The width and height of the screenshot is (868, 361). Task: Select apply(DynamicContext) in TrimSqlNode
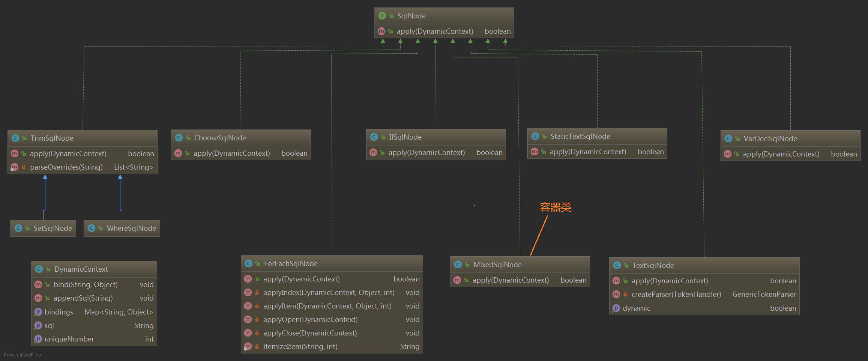[x=68, y=153]
